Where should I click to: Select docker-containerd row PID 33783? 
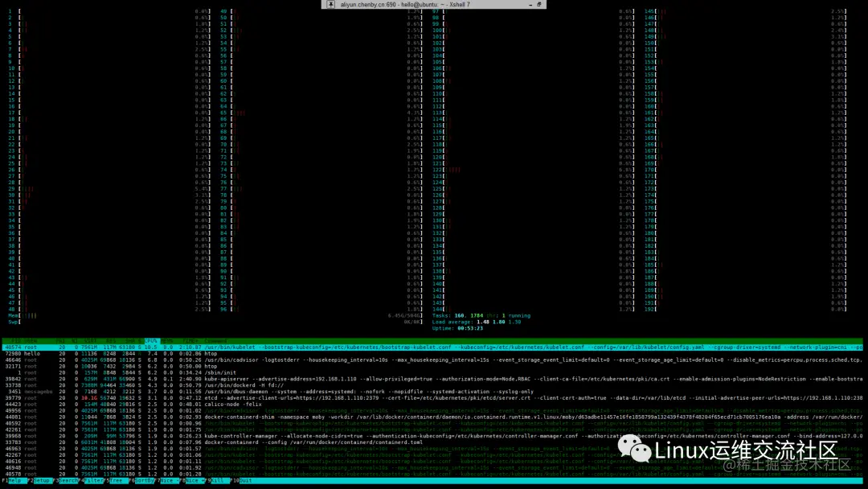coord(433,442)
